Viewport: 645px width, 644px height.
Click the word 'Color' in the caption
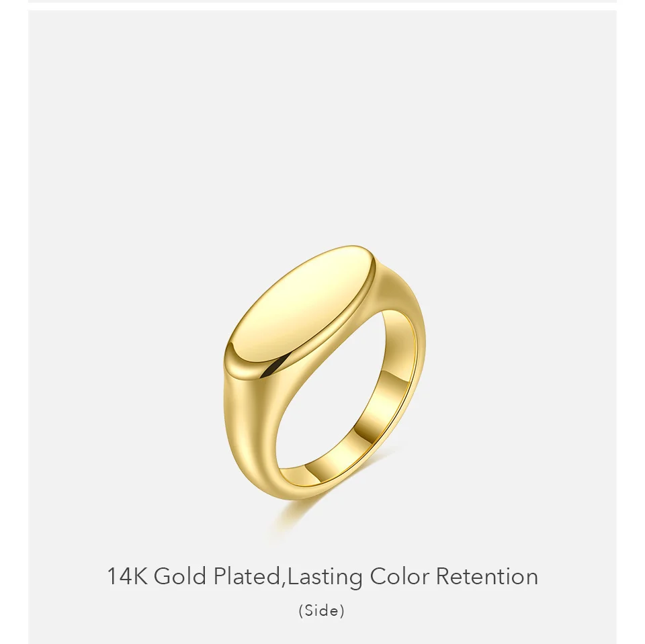click(x=399, y=576)
